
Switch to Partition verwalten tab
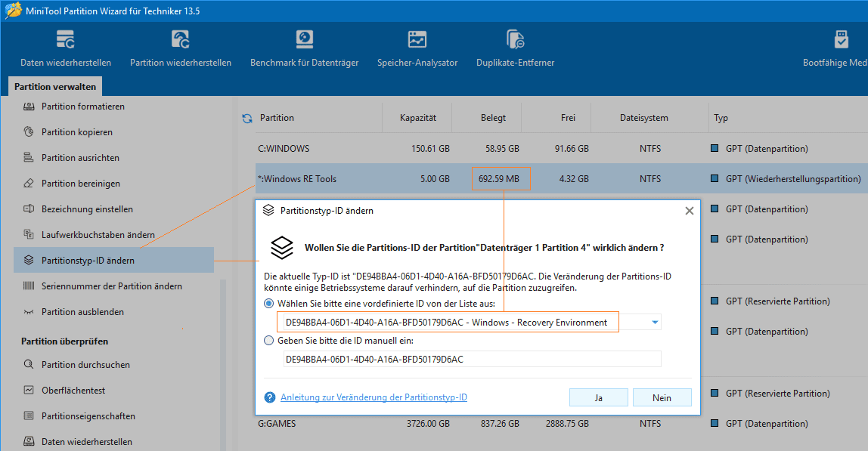pyautogui.click(x=55, y=86)
